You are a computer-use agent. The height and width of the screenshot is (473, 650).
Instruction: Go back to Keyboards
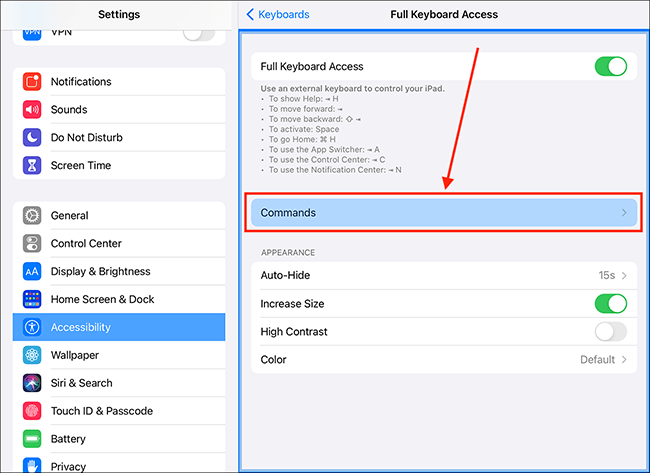(278, 15)
